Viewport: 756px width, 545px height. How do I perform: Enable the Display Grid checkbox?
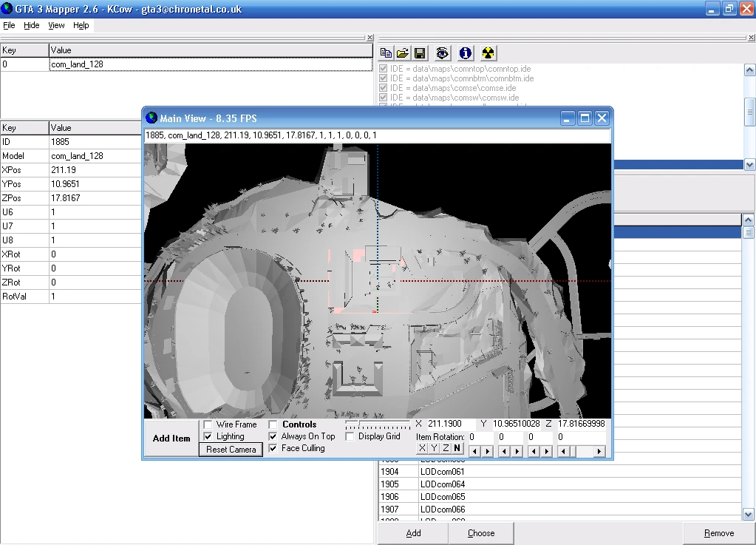[350, 436]
